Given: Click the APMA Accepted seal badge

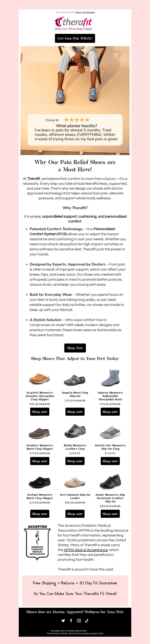Looking at the screenshot, I should (37, 542).
